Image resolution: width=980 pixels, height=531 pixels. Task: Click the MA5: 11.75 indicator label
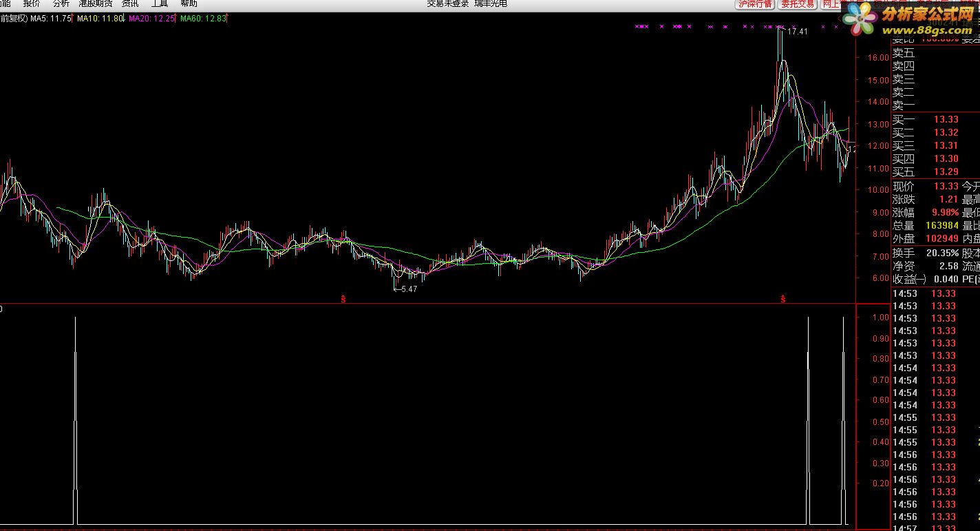(50, 19)
